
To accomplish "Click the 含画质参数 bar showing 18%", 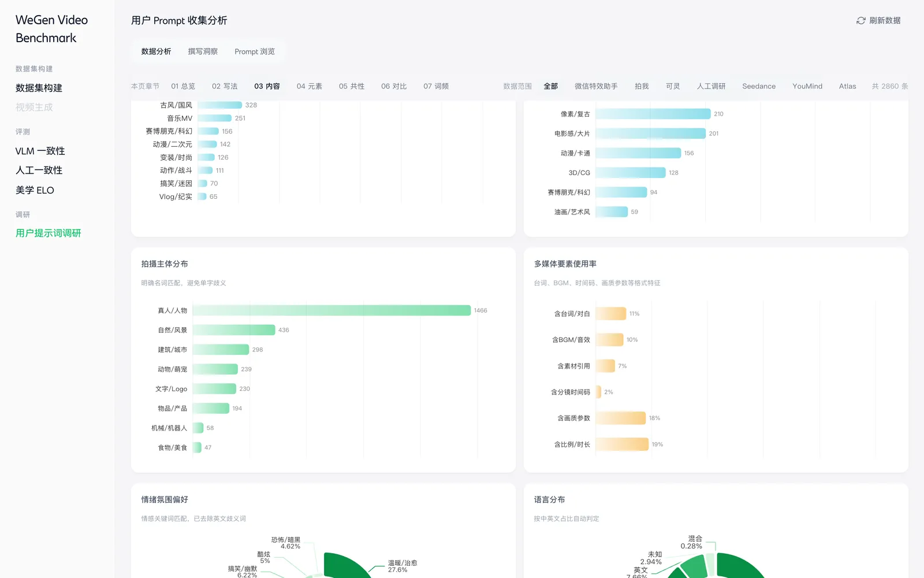I will coord(620,418).
